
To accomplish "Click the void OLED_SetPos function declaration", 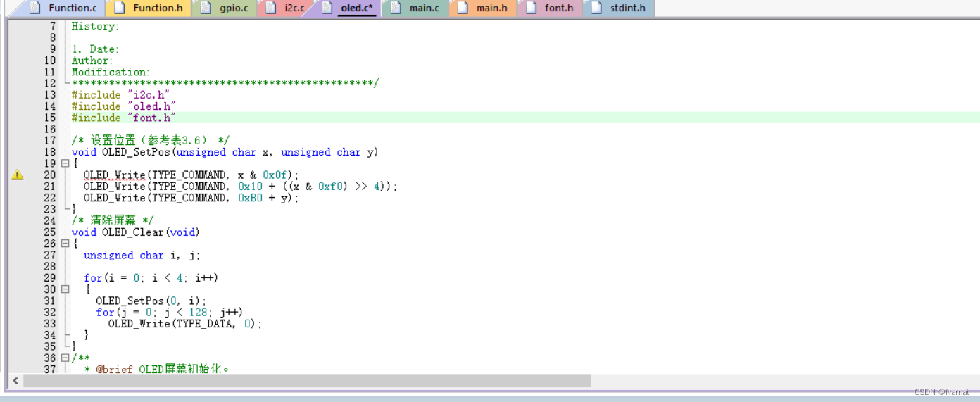I will [x=225, y=152].
